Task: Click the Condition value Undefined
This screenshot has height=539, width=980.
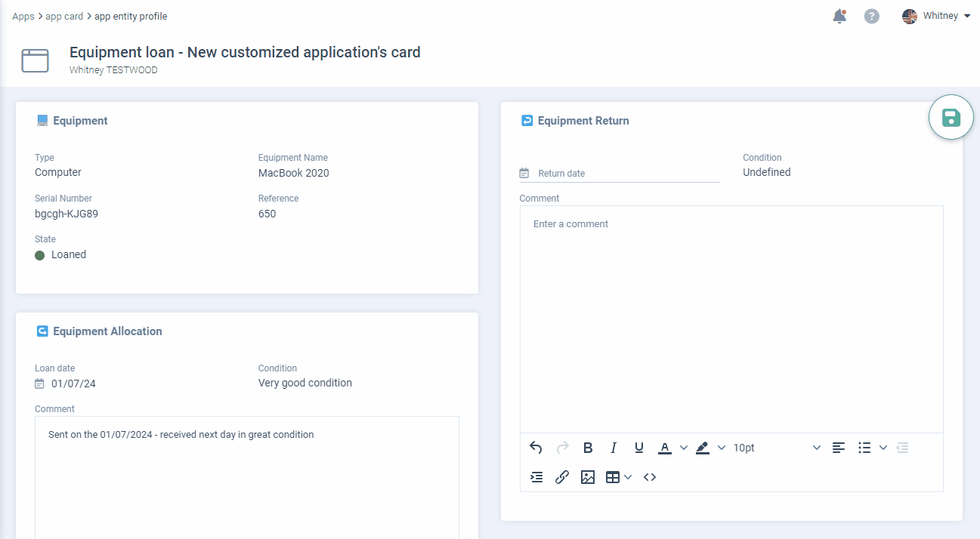Action: (x=767, y=172)
